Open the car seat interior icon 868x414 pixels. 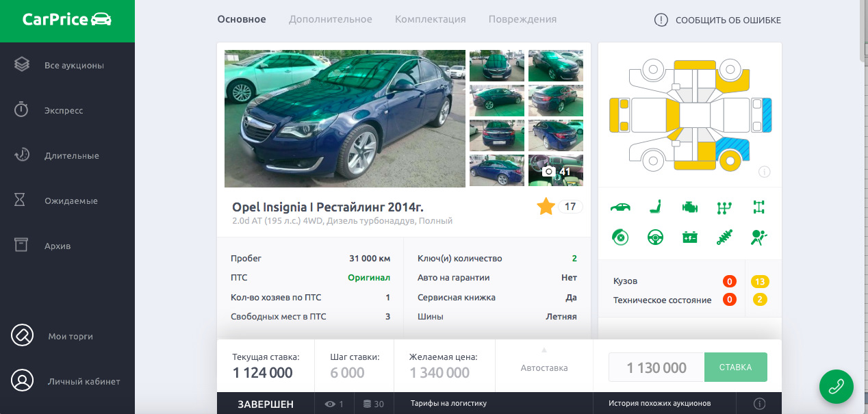[655, 207]
